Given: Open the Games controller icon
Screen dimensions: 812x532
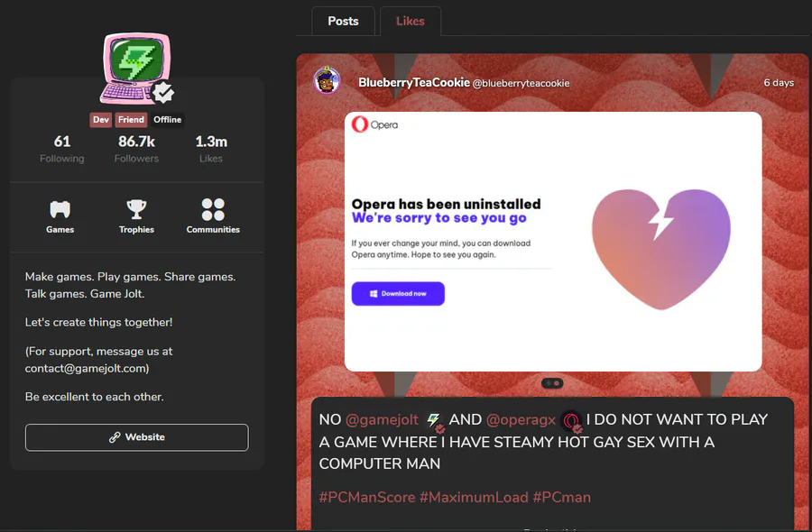Looking at the screenshot, I should pos(60,209).
